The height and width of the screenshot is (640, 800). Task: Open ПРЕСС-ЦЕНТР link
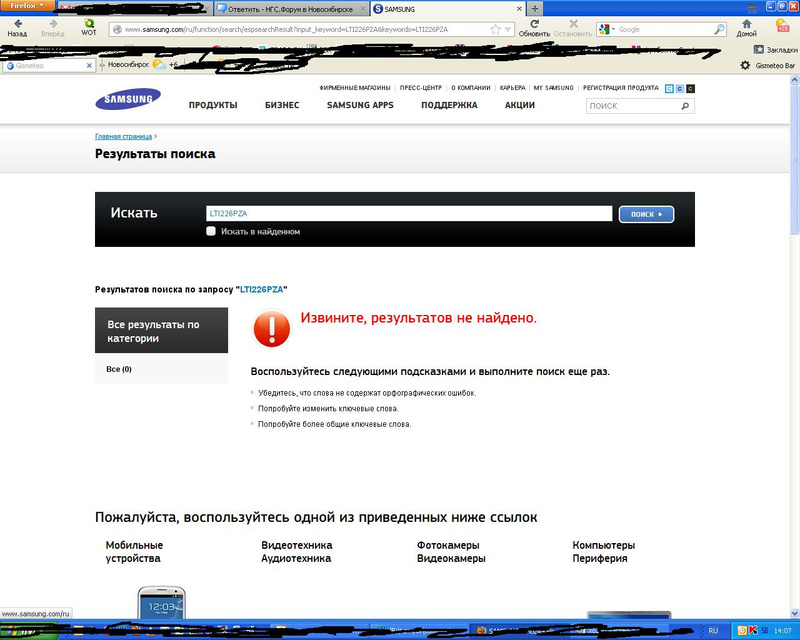420,88
